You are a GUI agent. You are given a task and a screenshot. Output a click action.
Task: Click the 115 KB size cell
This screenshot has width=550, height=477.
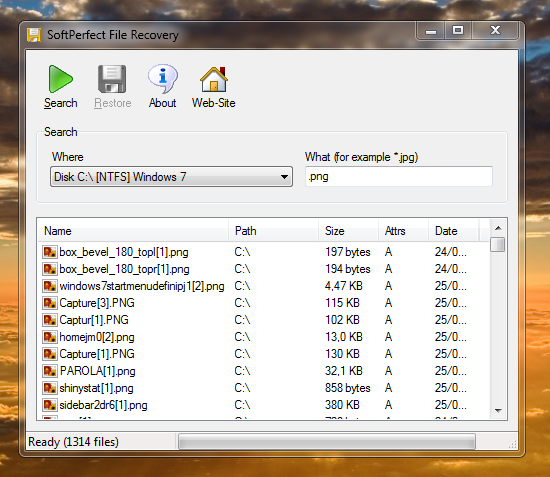click(342, 303)
